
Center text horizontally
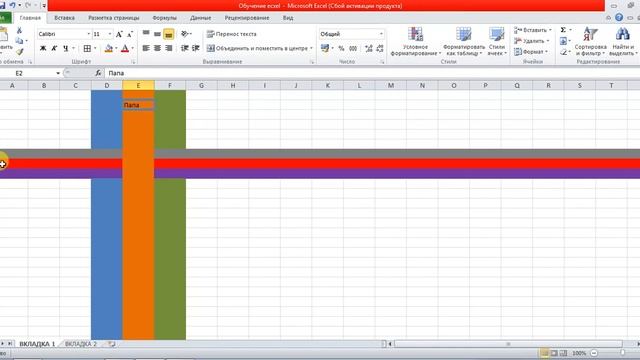coord(157,48)
